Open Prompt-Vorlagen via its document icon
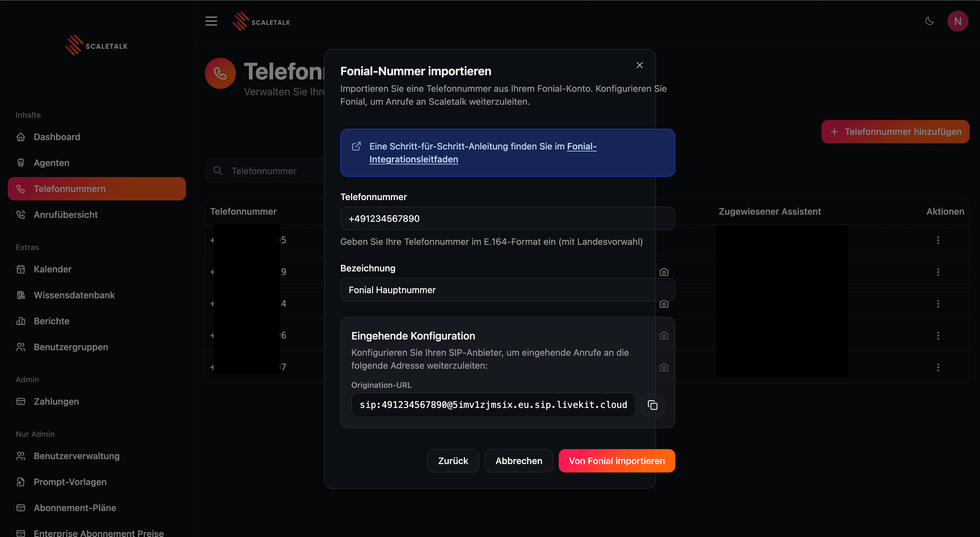Viewport: 980px width, 537px height. click(x=20, y=482)
